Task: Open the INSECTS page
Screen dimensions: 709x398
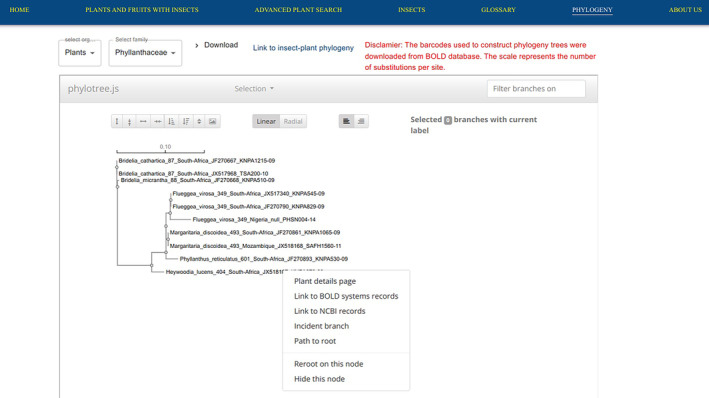Action: [411, 9]
